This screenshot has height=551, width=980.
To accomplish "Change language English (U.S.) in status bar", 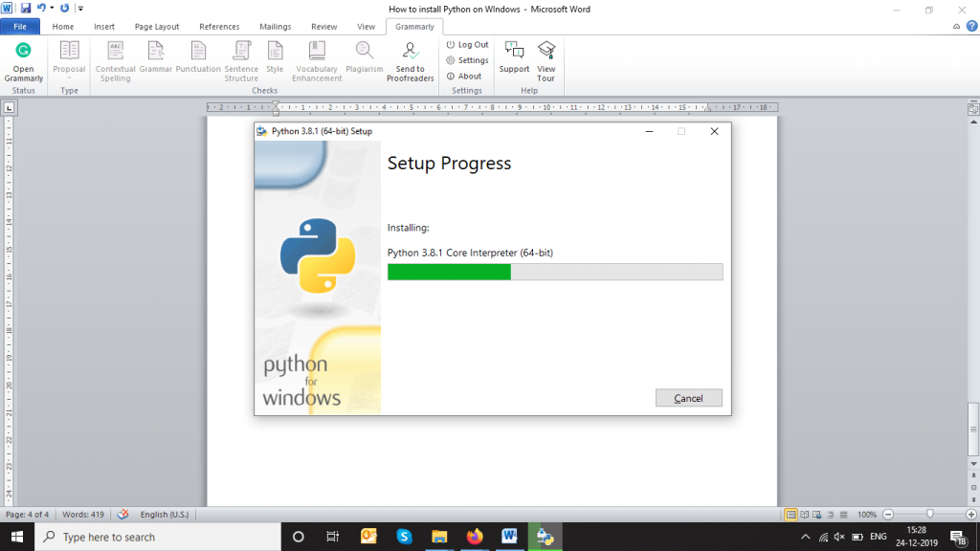I will pyautogui.click(x=165, y=515).
